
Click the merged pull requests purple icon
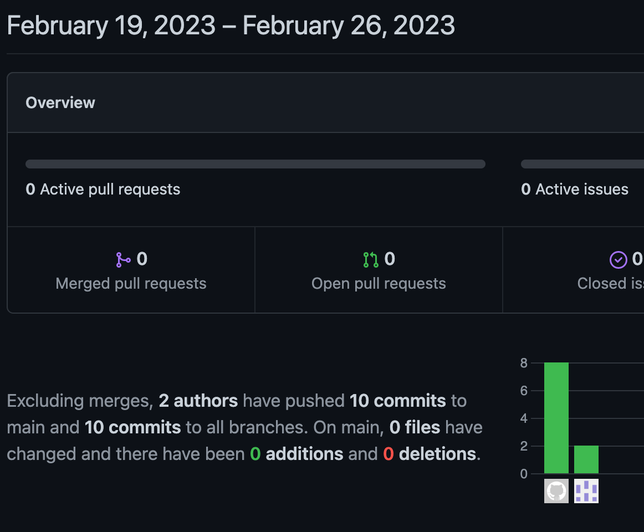[123, 260]
